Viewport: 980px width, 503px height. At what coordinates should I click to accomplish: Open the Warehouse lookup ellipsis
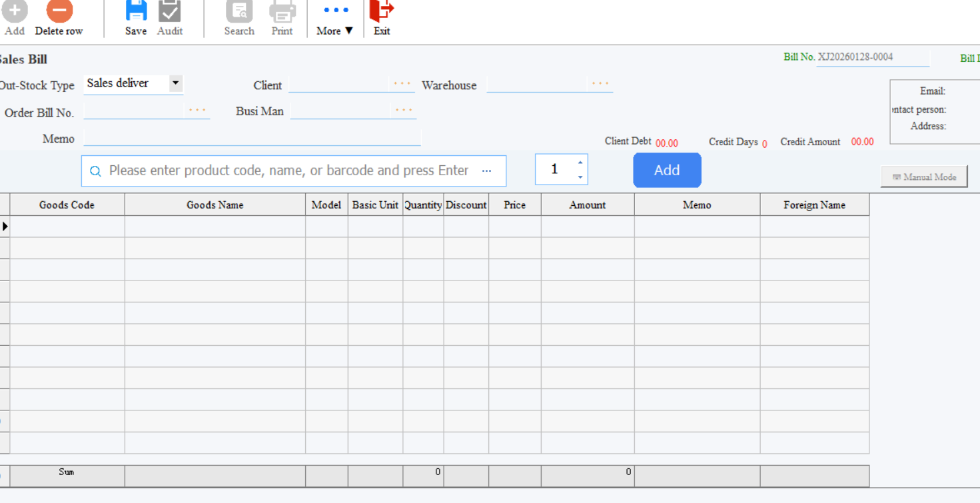tap(600, 84)
